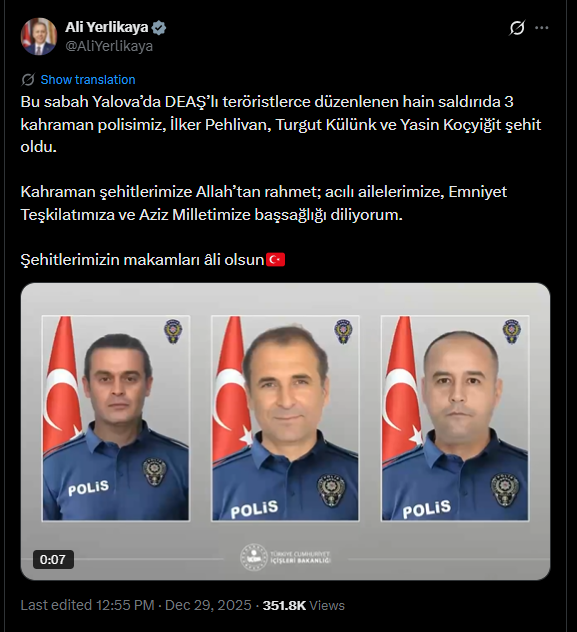The width and height of the screenshot is (577, 632).
Task: Click the blue verified badge
Action: (x=159, y=27)
